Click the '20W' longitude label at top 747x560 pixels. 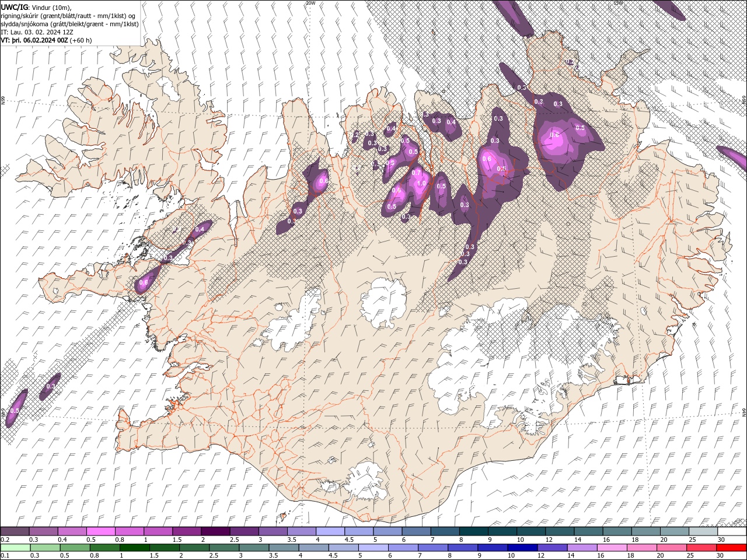click(310, 3)
